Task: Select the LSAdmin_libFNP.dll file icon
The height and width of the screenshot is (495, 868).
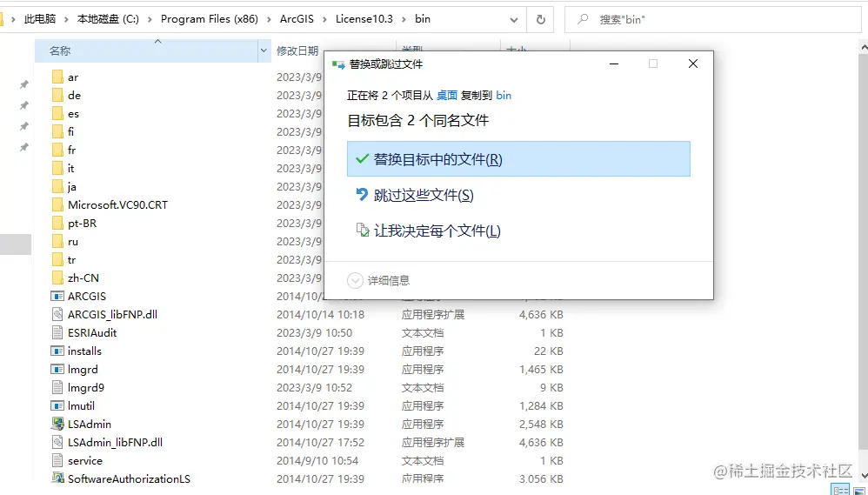Action: 57,443
